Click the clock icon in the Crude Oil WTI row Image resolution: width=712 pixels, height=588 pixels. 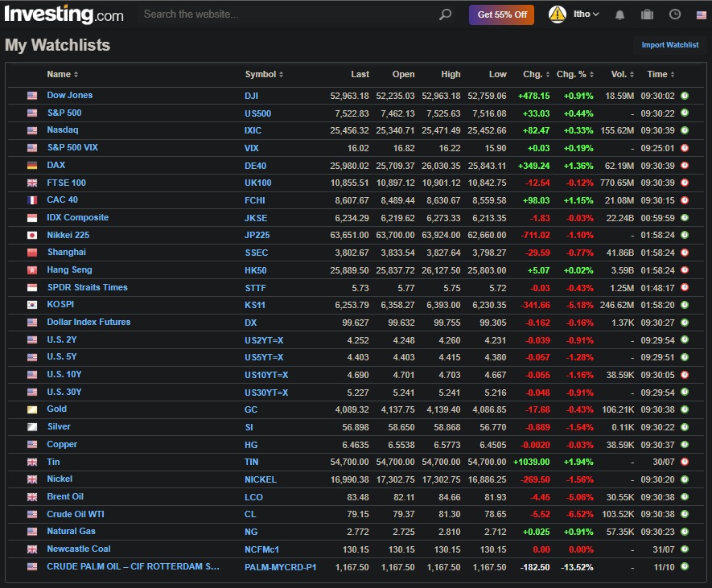pos(685,514)
